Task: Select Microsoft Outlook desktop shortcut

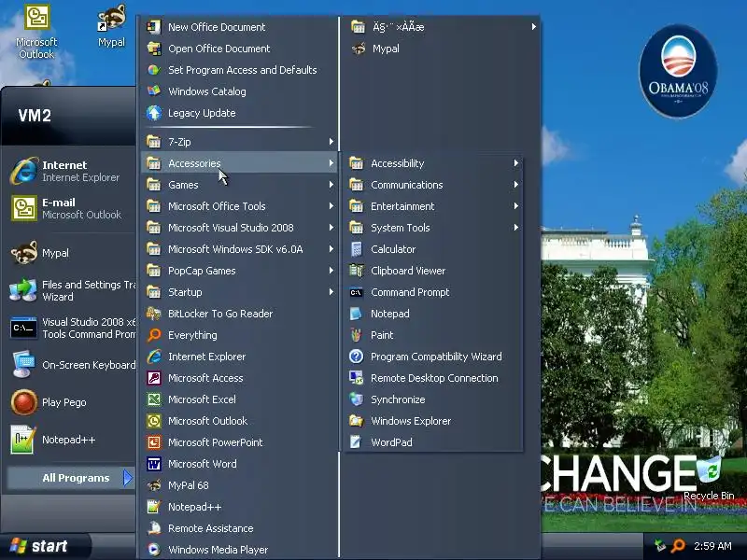Action: coord(36,33)
